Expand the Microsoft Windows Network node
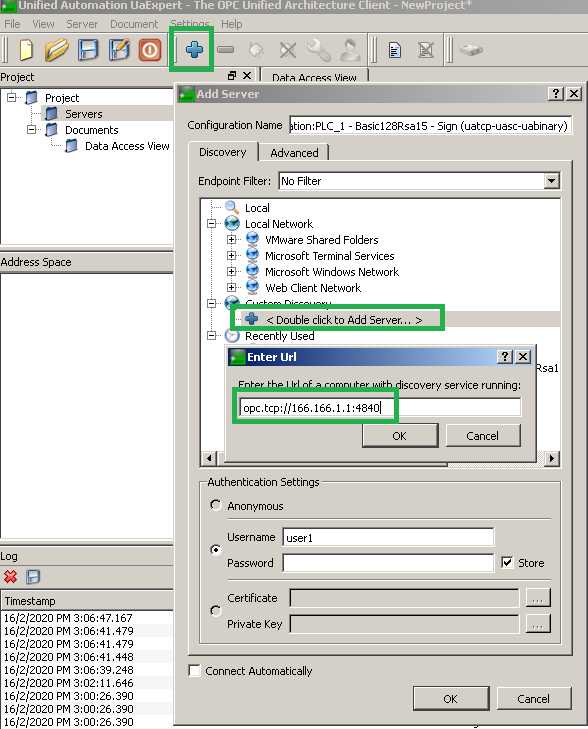This screenshot has width=588, height=729. click(231, 272)
